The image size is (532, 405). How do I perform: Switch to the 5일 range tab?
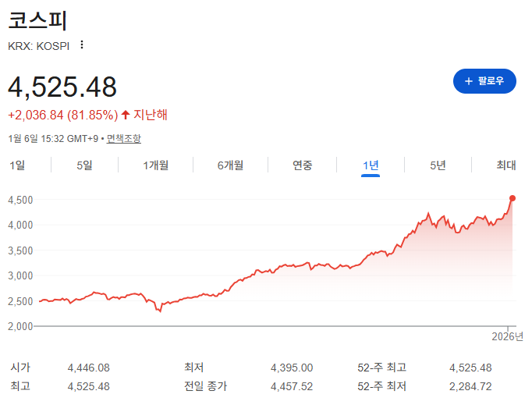[84, 165]
